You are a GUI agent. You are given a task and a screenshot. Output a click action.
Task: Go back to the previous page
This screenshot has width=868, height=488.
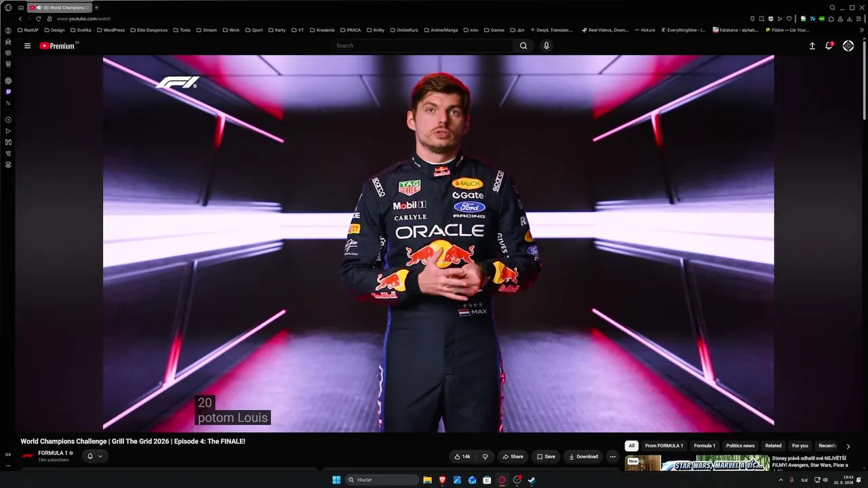(20, 19)
